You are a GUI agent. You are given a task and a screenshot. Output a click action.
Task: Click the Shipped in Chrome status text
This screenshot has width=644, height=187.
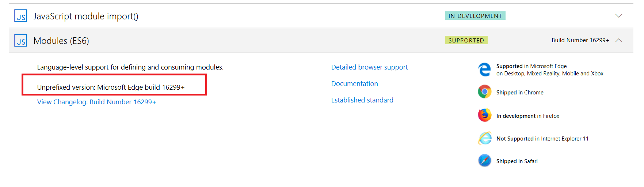coord(519,93)
